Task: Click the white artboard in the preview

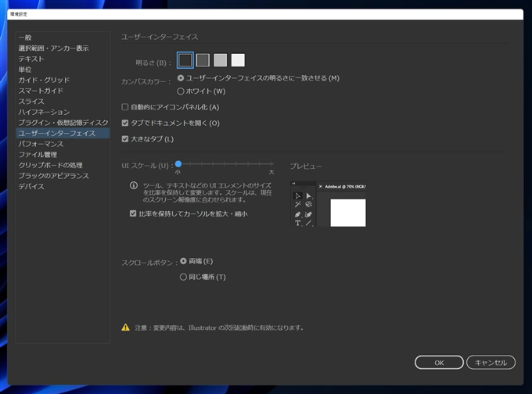Action: click(x=348, y=213)
